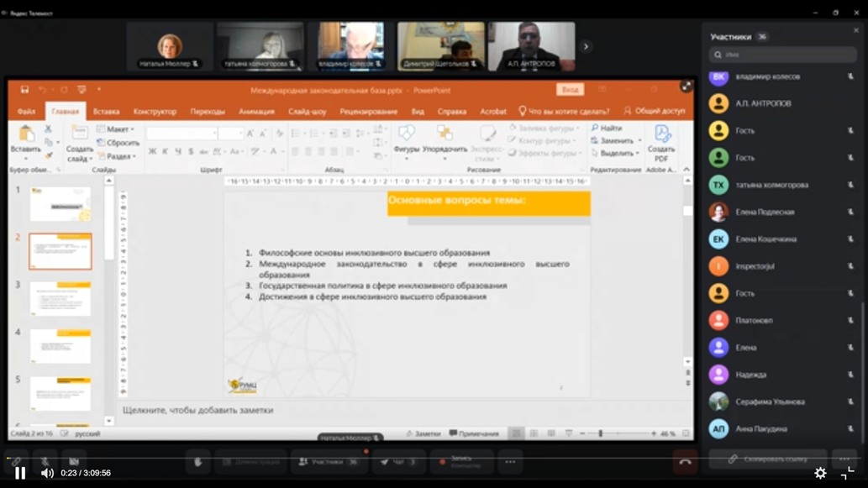868x488 pixels.
Task: Pause the video playback
Action: [20, 473]
